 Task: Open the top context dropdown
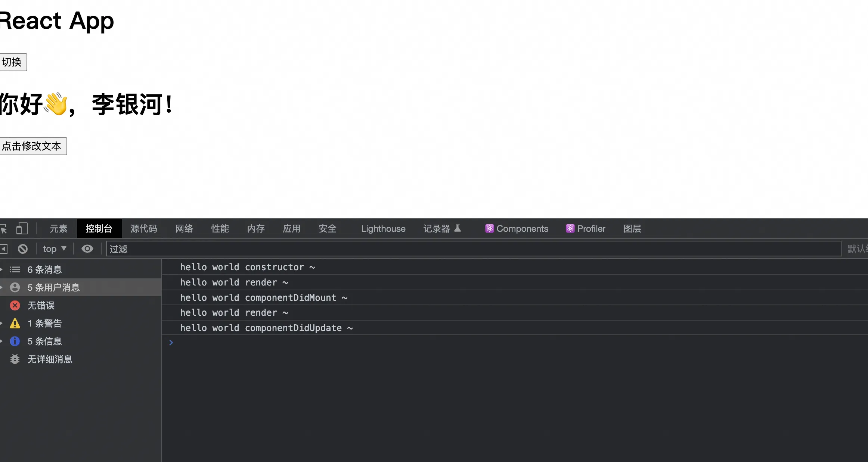click(x=55, y=249)
